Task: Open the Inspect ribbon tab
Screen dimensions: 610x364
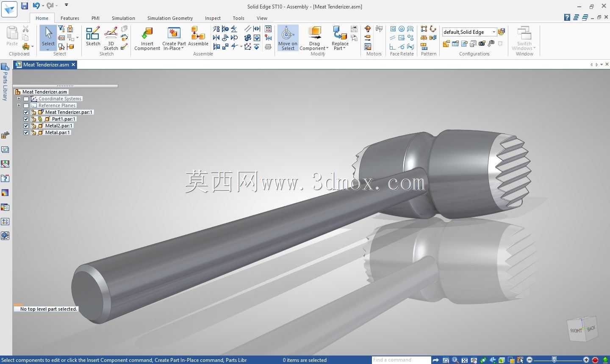Action: click(x=213, y=18)
